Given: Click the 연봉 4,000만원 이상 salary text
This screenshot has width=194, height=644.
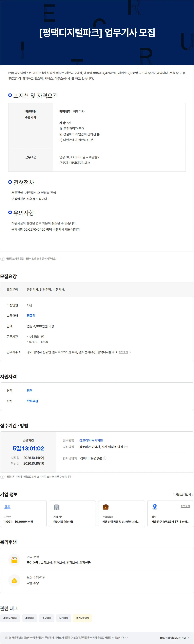Looking at the screenshot, I should (x=40, y=326).
